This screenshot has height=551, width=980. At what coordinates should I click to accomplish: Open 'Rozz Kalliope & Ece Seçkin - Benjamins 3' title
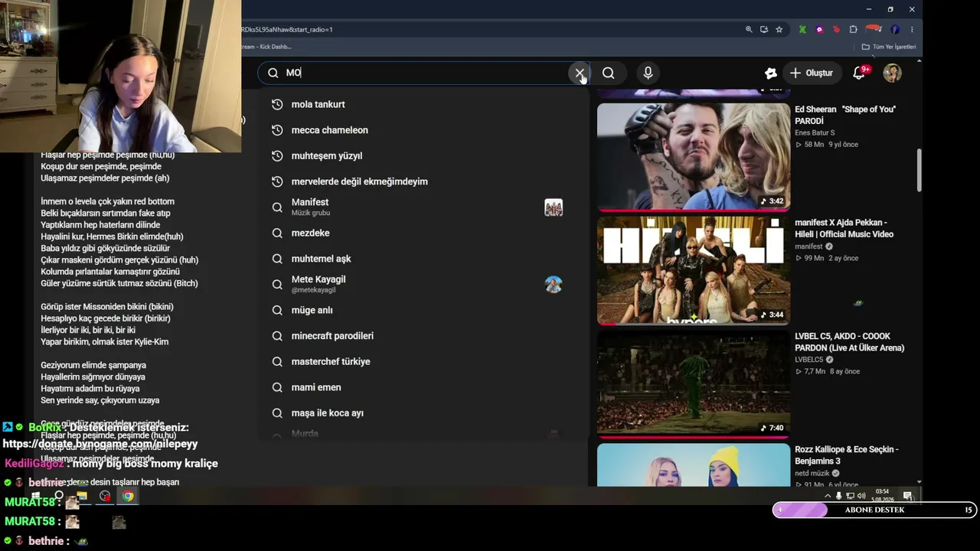point(847,455)
